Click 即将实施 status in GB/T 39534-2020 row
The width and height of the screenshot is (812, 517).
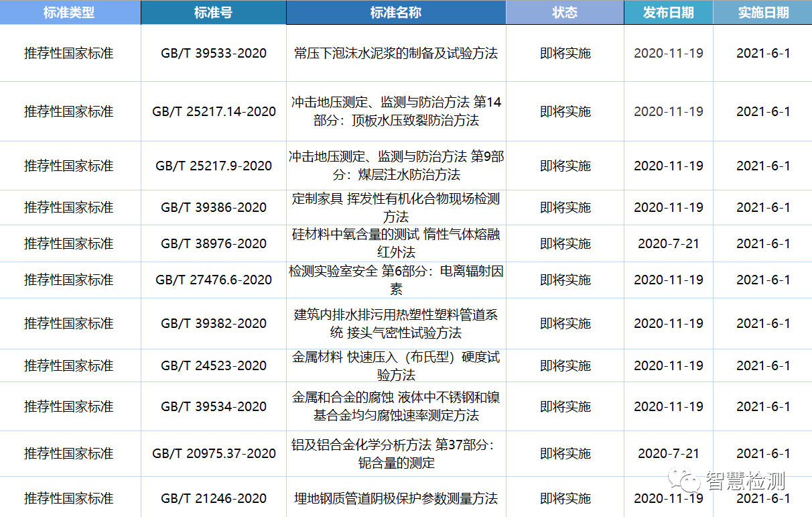tap(565, 406)
